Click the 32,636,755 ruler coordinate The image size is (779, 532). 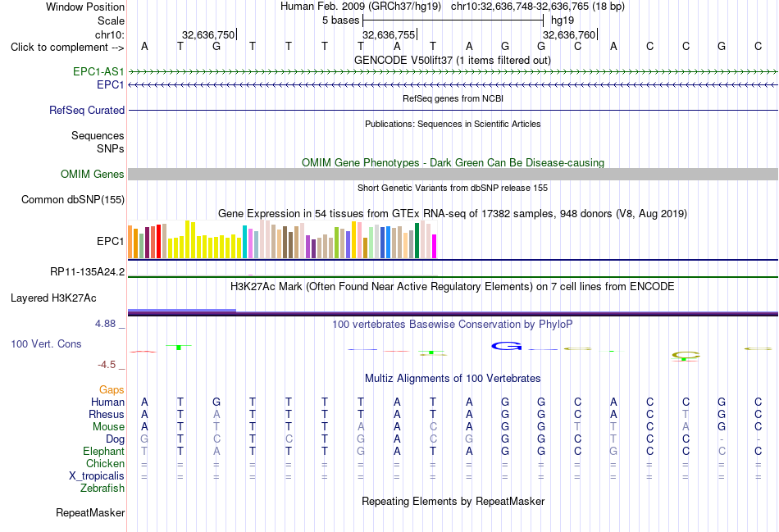(x=388, y=34)
